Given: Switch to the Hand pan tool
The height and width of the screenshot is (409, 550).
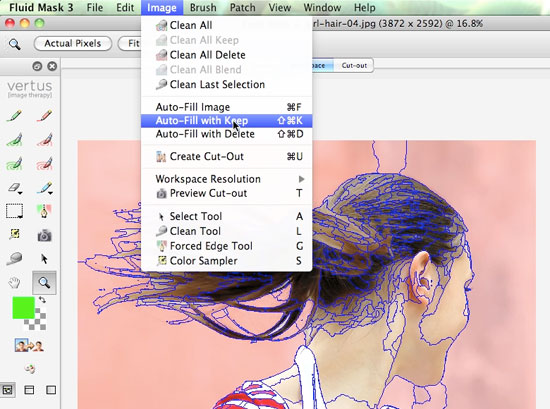Looking at the screenshot, I should [14, 282].
